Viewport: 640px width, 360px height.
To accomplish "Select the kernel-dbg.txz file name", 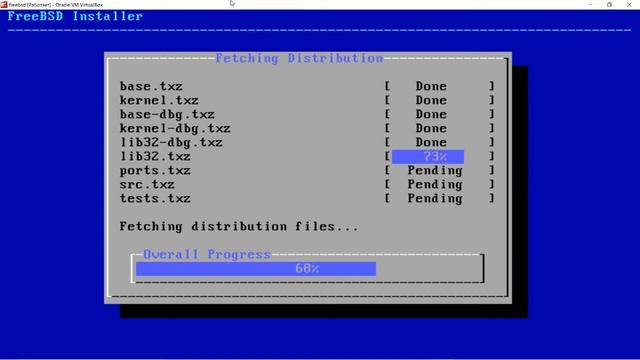I will point(175,129).
